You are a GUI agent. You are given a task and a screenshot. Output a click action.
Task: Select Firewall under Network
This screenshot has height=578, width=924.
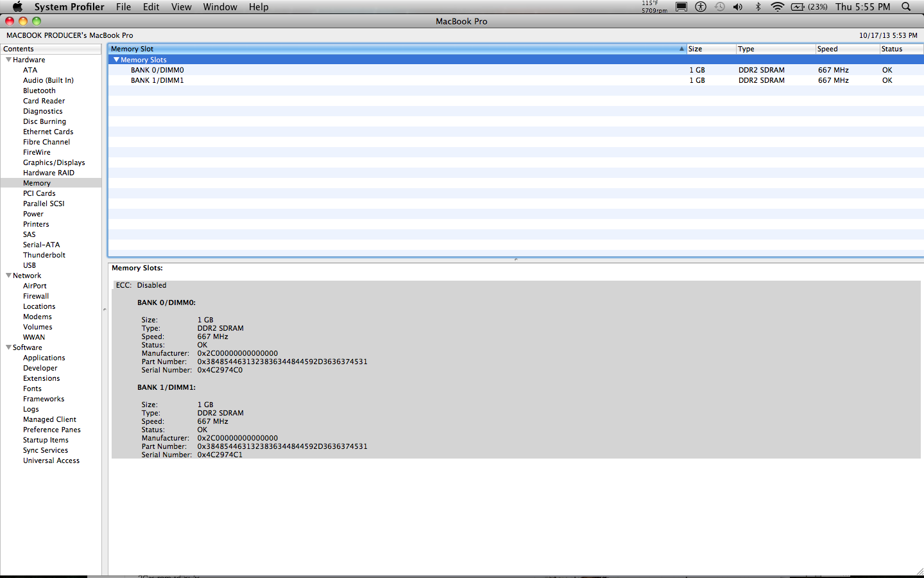(36, 296)
